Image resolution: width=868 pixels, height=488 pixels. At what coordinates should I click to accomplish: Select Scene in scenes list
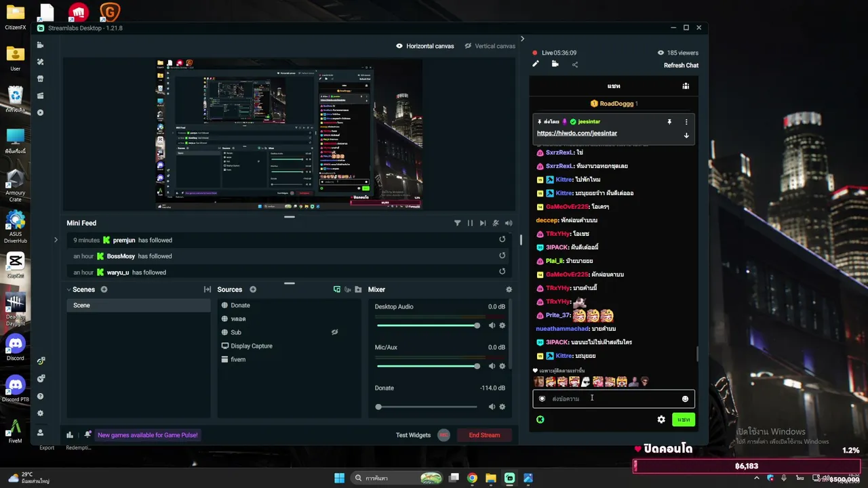point(138,305)
